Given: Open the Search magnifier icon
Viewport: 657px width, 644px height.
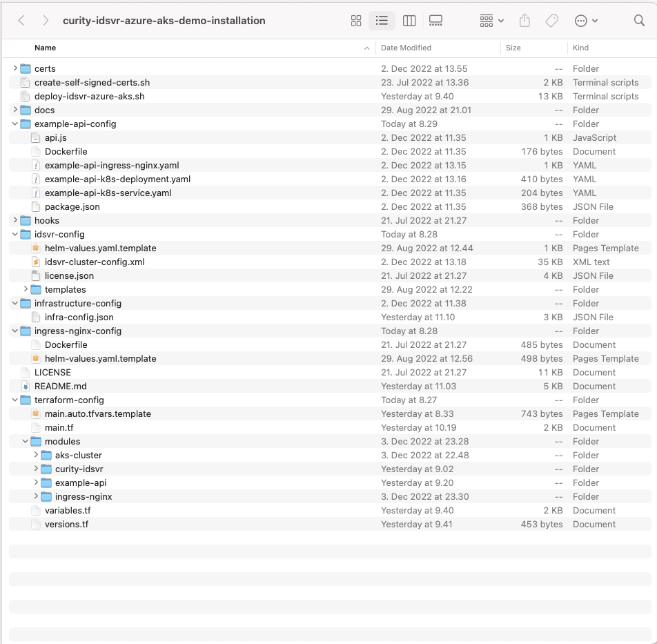Looking at the screenshot, I should click(638, 21).
